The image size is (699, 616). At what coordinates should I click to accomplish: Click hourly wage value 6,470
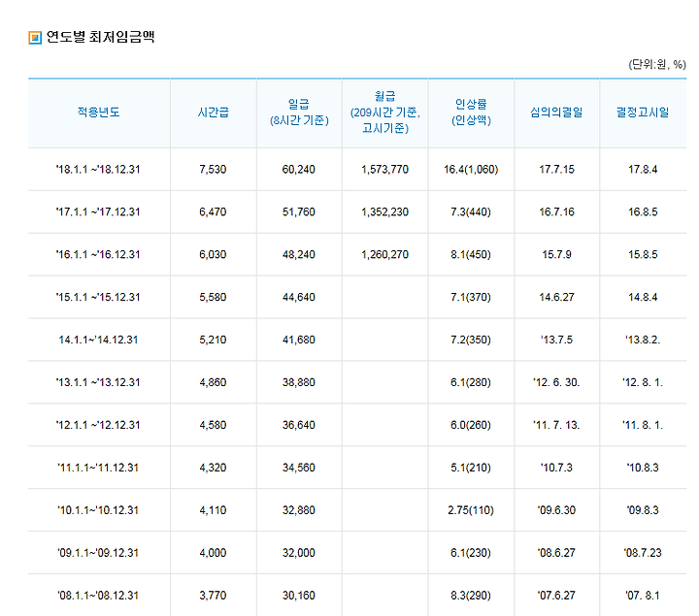(x=213, y=212)
